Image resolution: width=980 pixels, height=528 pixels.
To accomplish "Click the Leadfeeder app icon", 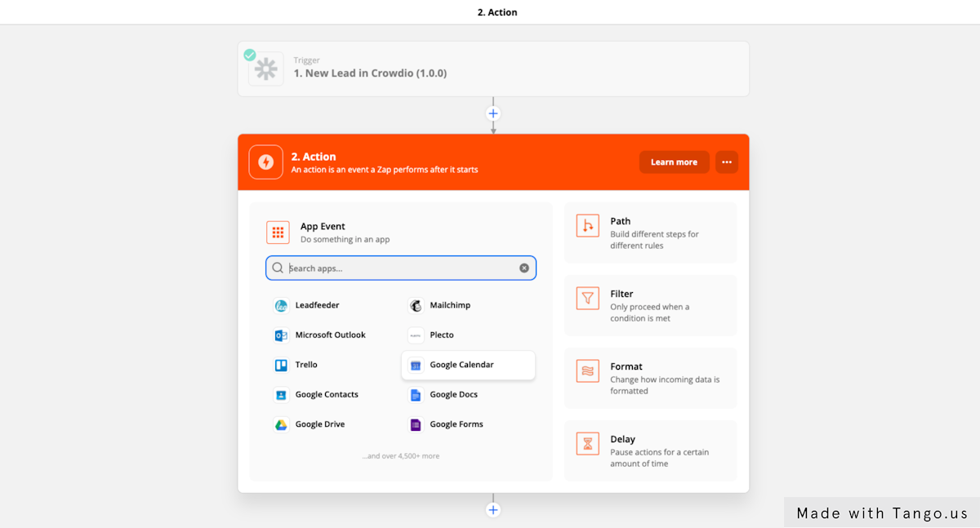I will coord(281,306).
